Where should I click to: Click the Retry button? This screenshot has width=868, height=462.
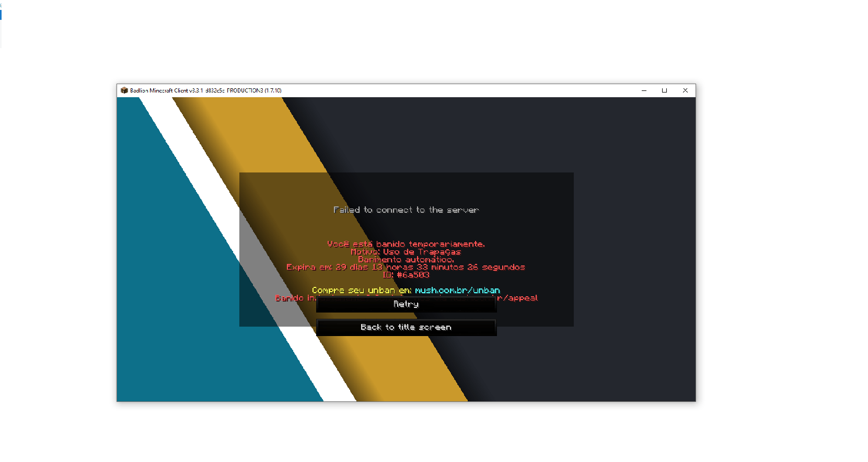(x=406, y=304)
